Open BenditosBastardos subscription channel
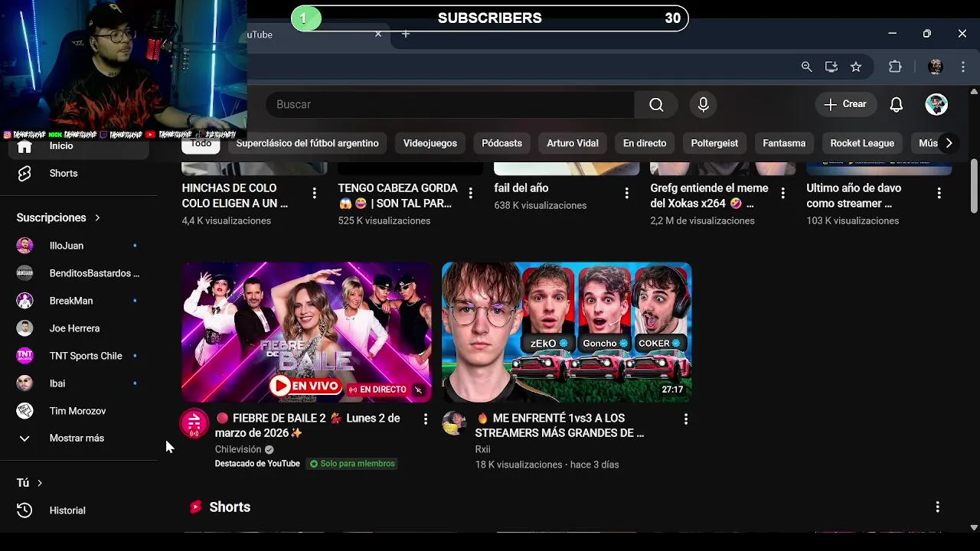 point(79,273)
